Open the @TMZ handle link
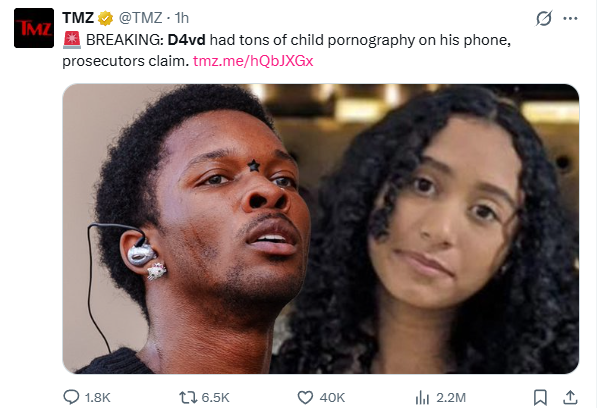The image size is (606, 408). pyautogui.click(x=140, y=18)
